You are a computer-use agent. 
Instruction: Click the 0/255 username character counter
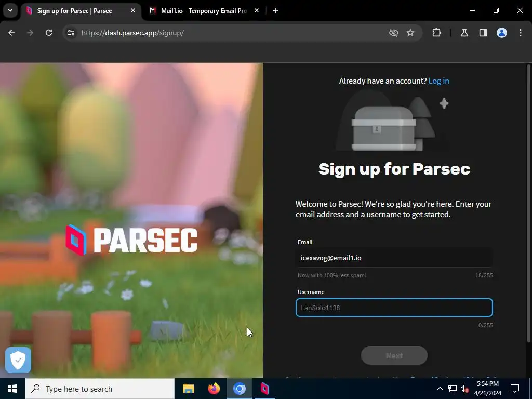(486, 325)
